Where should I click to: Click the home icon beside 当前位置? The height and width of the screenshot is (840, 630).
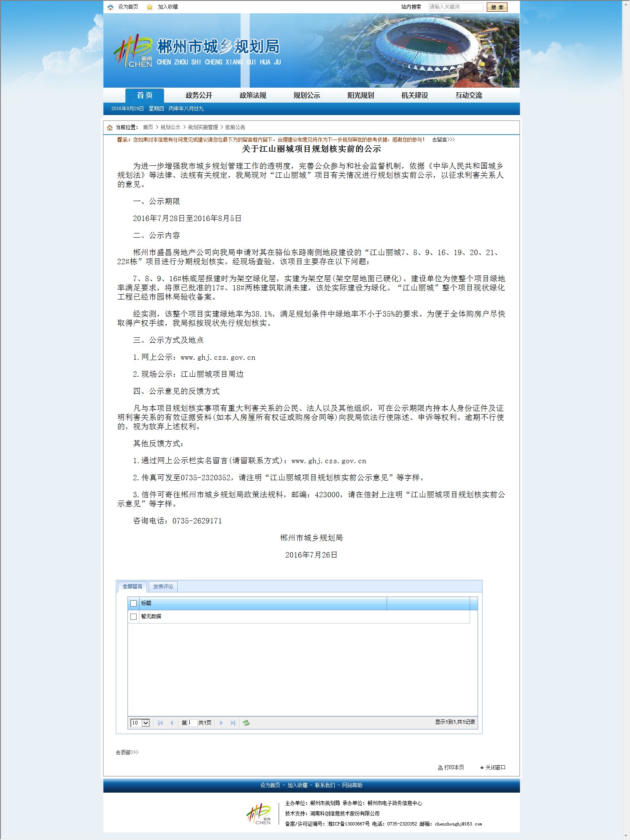coord(110,128)
